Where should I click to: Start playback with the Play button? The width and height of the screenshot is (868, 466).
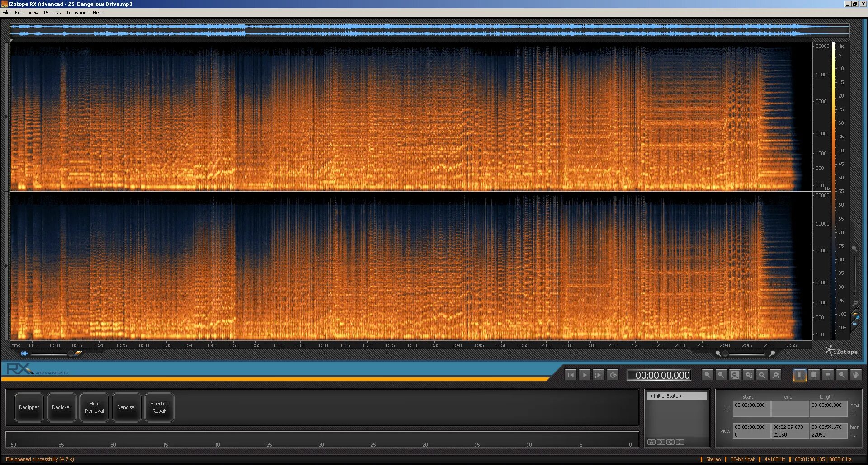(x=585, y=375)
